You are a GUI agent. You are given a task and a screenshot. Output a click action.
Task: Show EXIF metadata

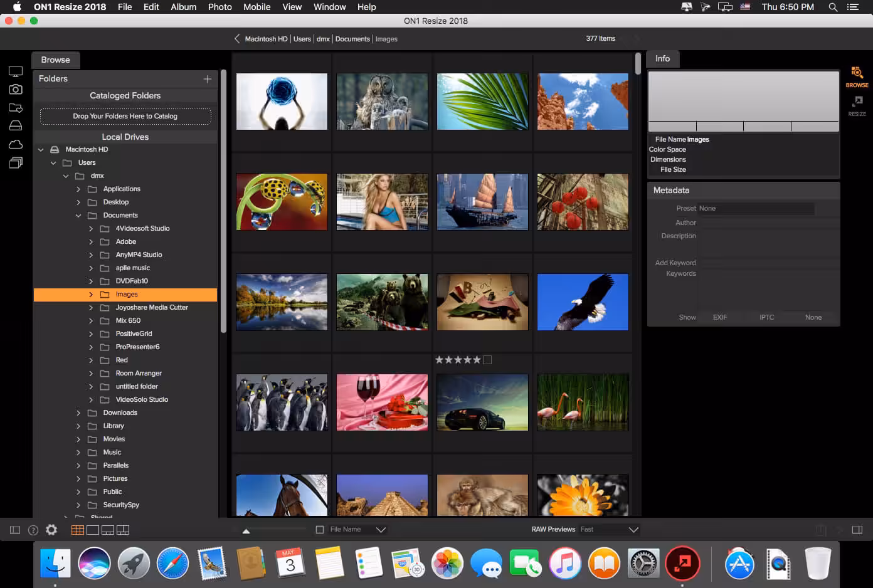click(720, 317)
